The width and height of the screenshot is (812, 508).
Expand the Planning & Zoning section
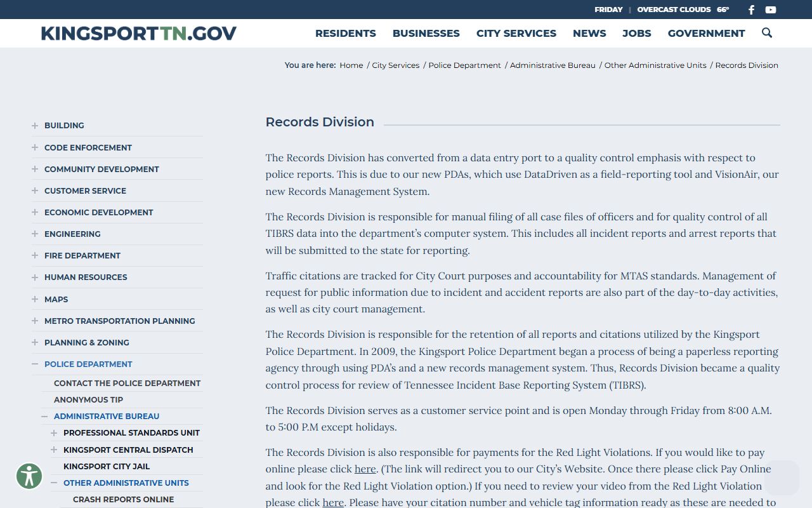pyautogui.click(x=35, y=342)
